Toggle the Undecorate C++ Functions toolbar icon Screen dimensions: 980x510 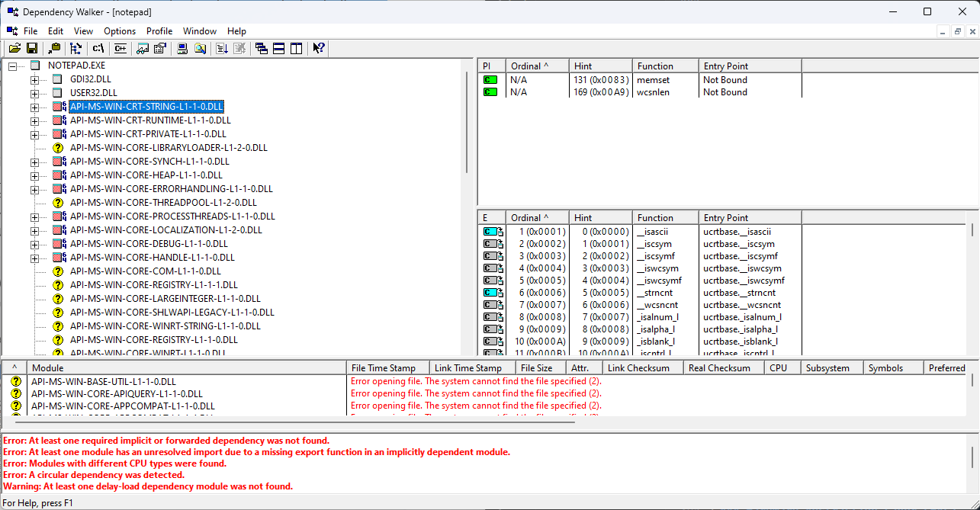click(x=120, y=48)
